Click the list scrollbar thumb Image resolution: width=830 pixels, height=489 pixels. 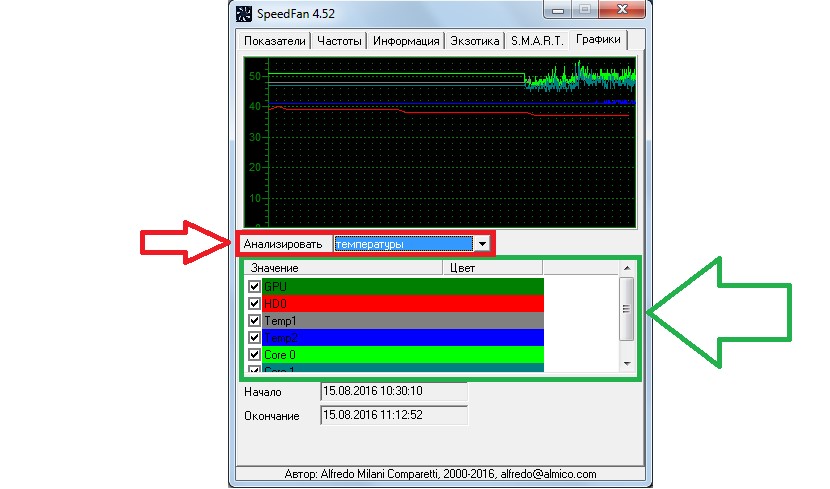(x=627, y=309)
